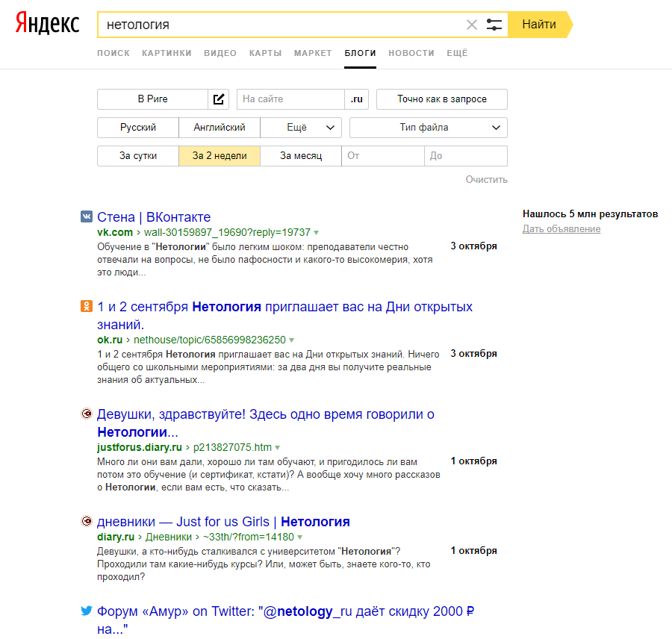Open the Тип файла dropdown
Screen dimensions: 672x639
click(429, 128)
